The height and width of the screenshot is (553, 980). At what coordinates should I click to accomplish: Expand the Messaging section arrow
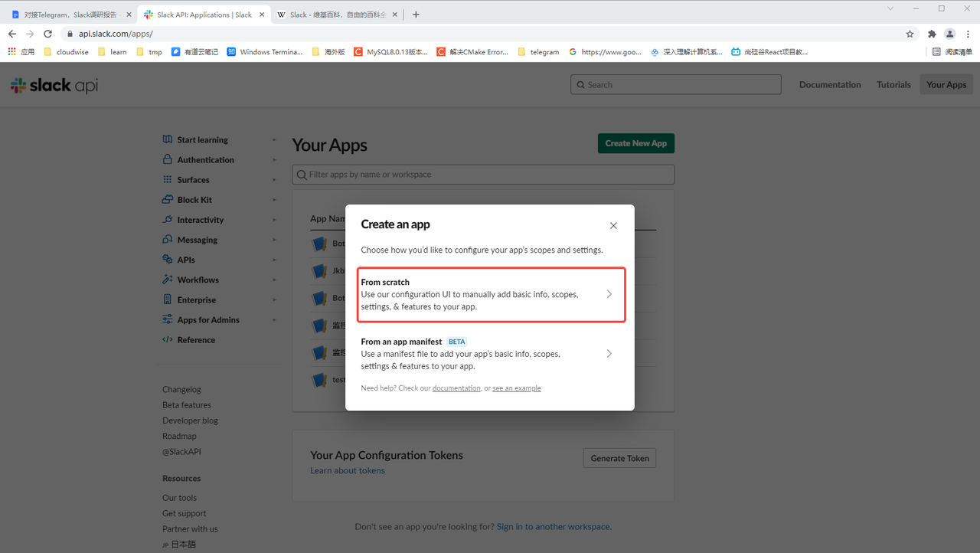coord(274,239)
